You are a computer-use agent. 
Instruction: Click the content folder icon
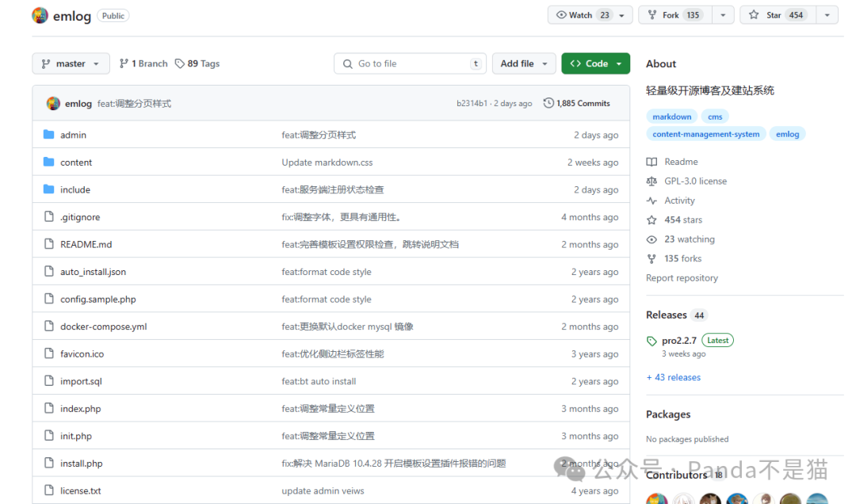pos(48,162)
